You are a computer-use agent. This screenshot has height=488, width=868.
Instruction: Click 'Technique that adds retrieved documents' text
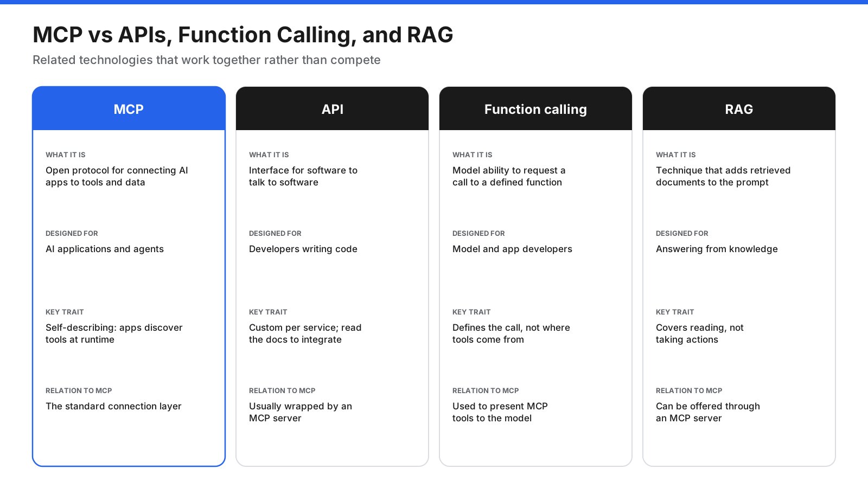pos(723,176)
